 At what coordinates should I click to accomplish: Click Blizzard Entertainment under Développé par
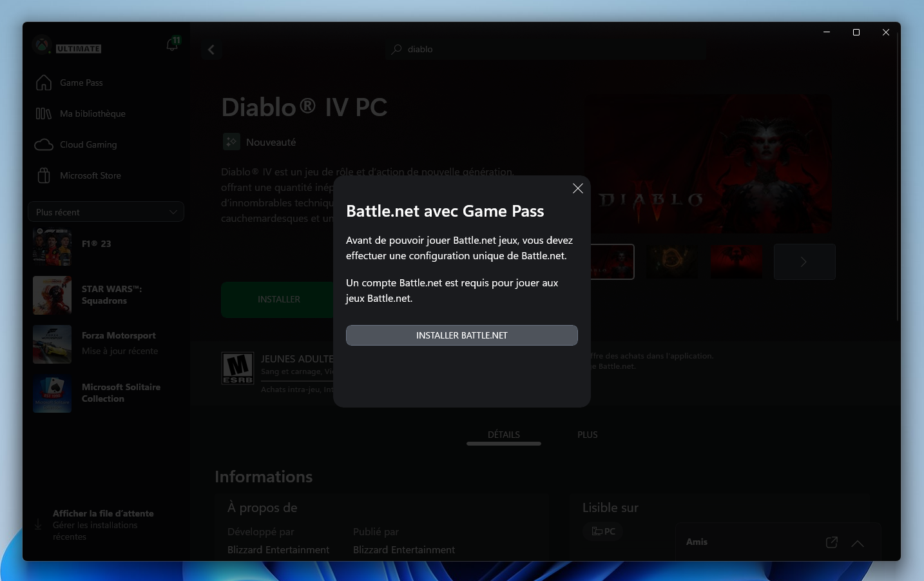click(278, 550)
